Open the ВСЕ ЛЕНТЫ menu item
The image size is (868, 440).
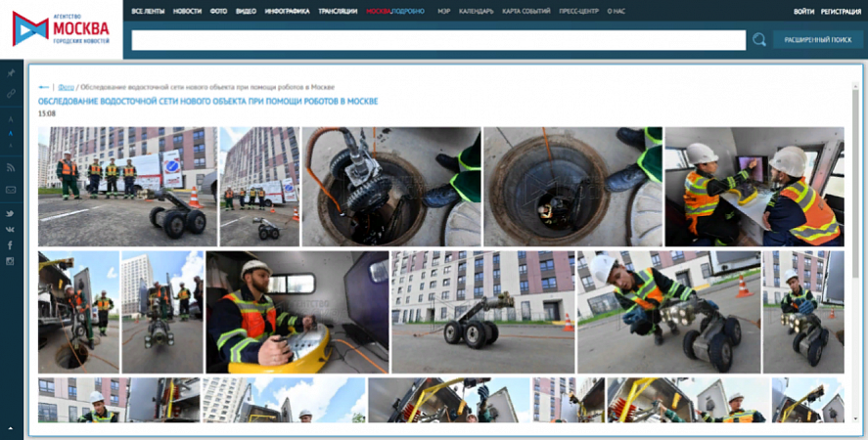pyautogui.click(x=148, y=11)
